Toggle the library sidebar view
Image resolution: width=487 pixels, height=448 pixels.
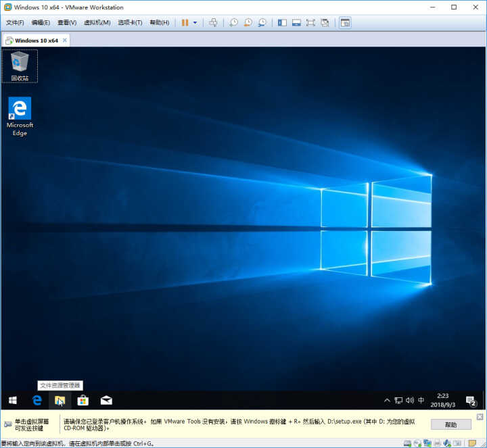tap(282, 23)
